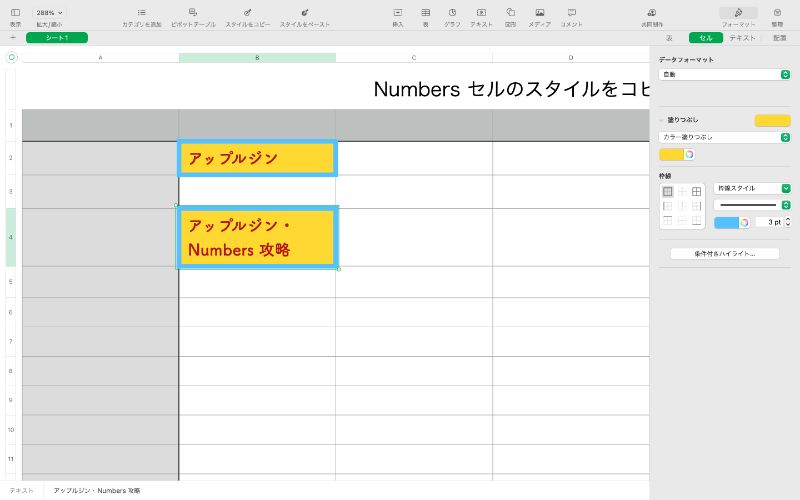Click the Paste Style (スタイルをペースト) icon
This screenshot has height=500, width=800.
point(305,12)
